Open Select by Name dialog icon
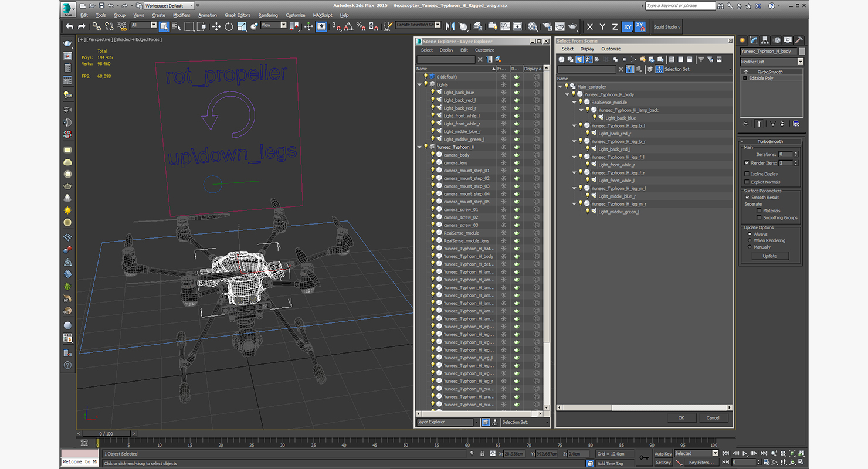The width and height of the screenshot is (868, 469). pos(176,26)
